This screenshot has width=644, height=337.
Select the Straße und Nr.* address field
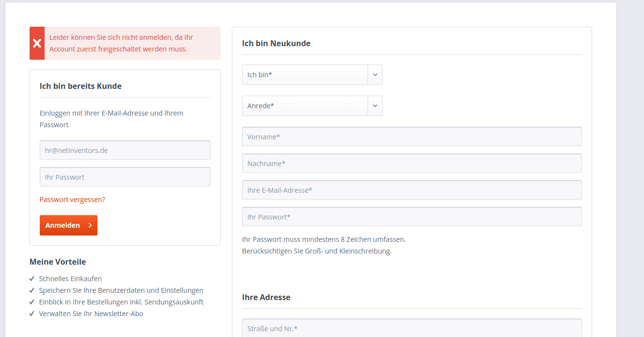click(411, 328)
